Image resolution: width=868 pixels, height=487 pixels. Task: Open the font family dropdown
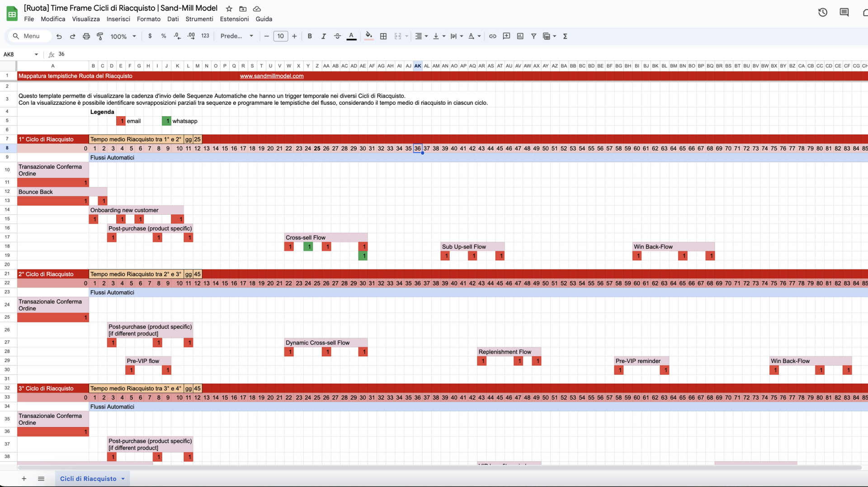[236, 36]
